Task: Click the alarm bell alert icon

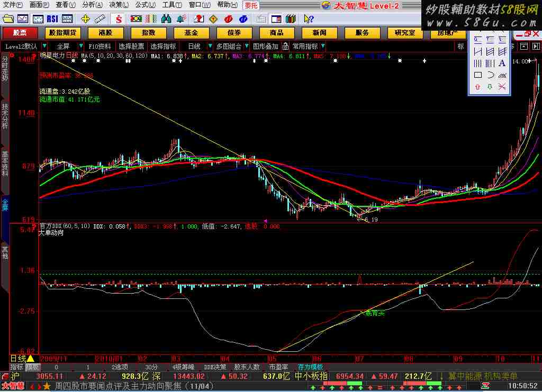Action: pyautogui.click(x=181, y=19)
